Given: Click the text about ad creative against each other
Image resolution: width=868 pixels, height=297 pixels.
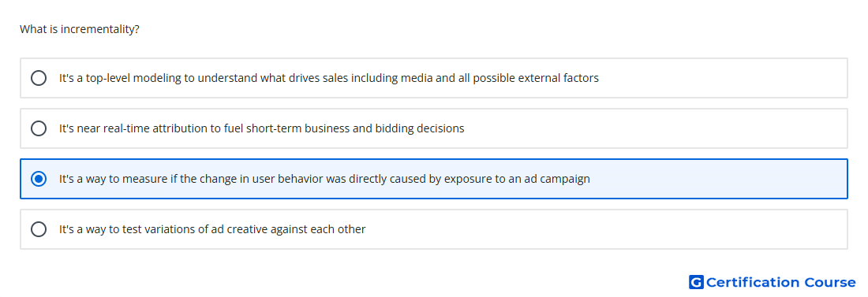Looking at the screenshot, I should pyautogui.click(x=212, y=229).
